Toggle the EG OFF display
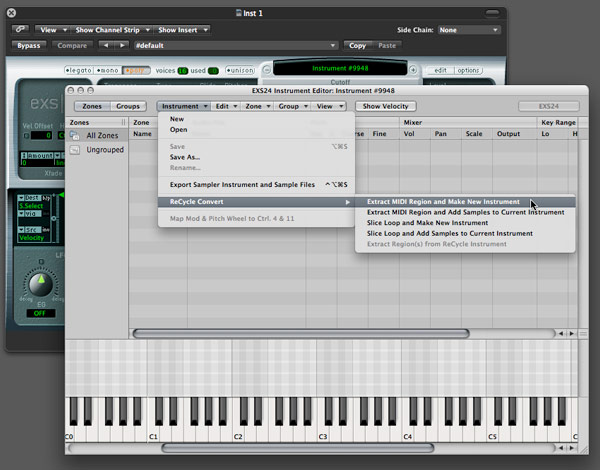This screenshot has height=470, width=600. click(x=40, y=313)
